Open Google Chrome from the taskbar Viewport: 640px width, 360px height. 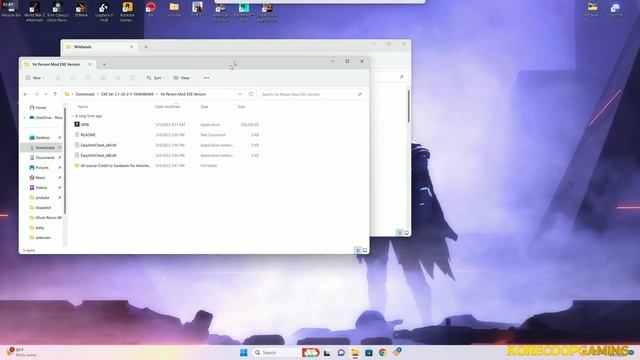382,352
